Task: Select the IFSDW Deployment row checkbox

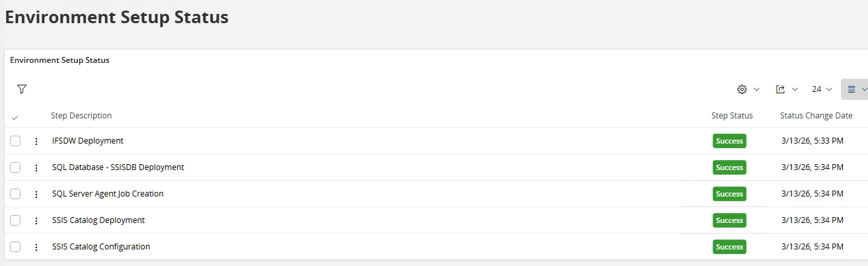Action: (x=15, y=141)
